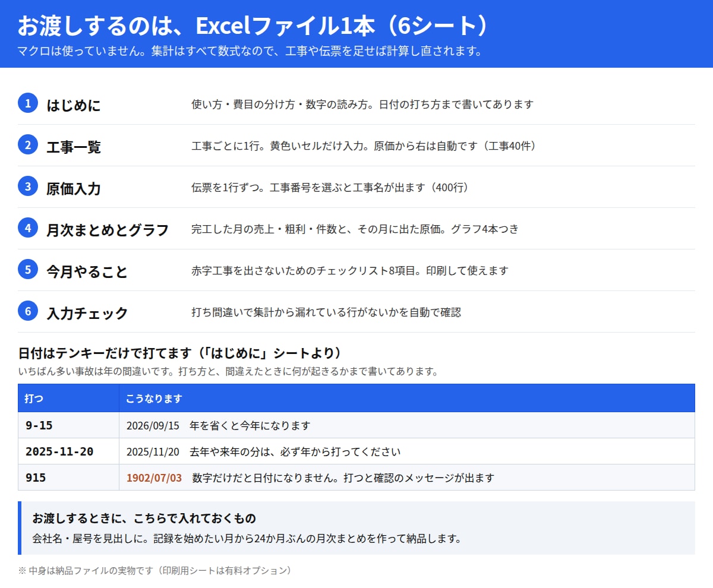The image size is (713, 588).
Task: Click text 数字だけだと日付になりません
Action: coord(343,478)
